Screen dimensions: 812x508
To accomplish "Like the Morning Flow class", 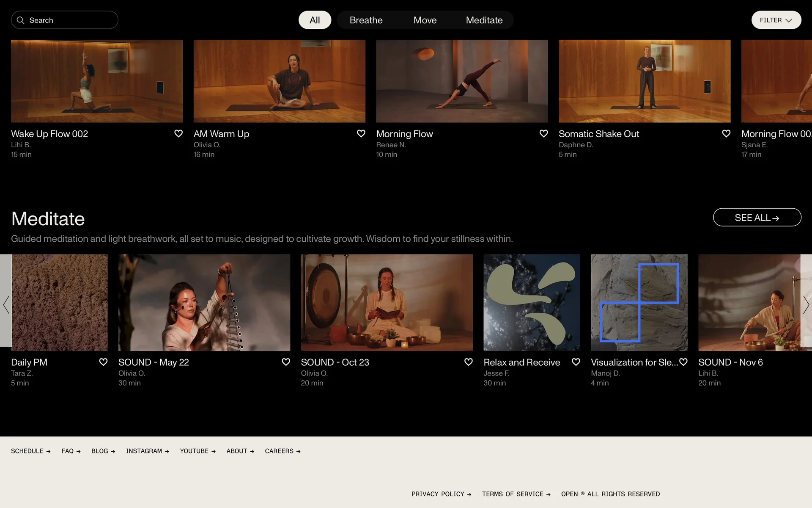I will (543, 134).
